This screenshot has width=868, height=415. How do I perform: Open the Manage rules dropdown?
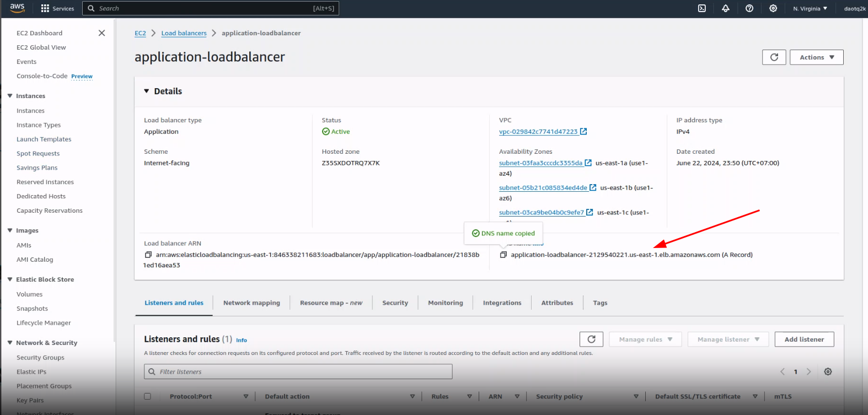[x=645, y=339]
